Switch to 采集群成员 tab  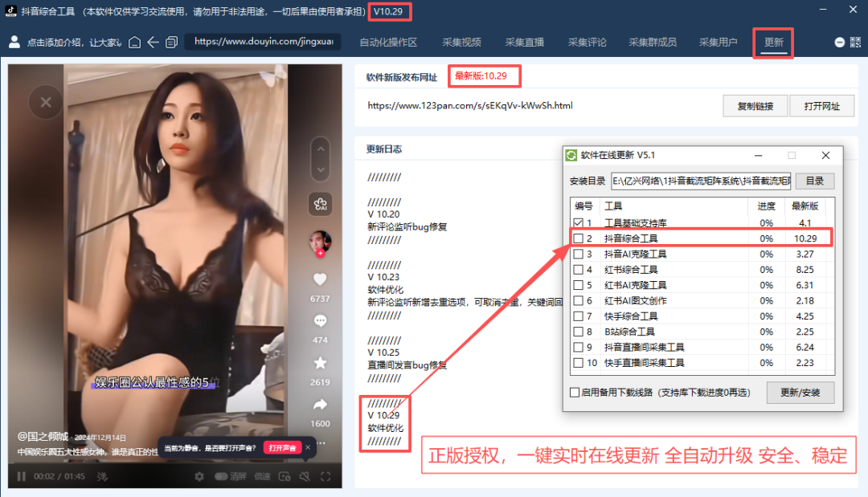653,42
